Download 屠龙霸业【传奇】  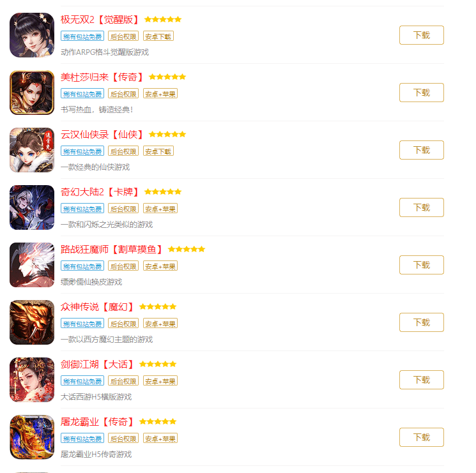[x=421, y=437]
